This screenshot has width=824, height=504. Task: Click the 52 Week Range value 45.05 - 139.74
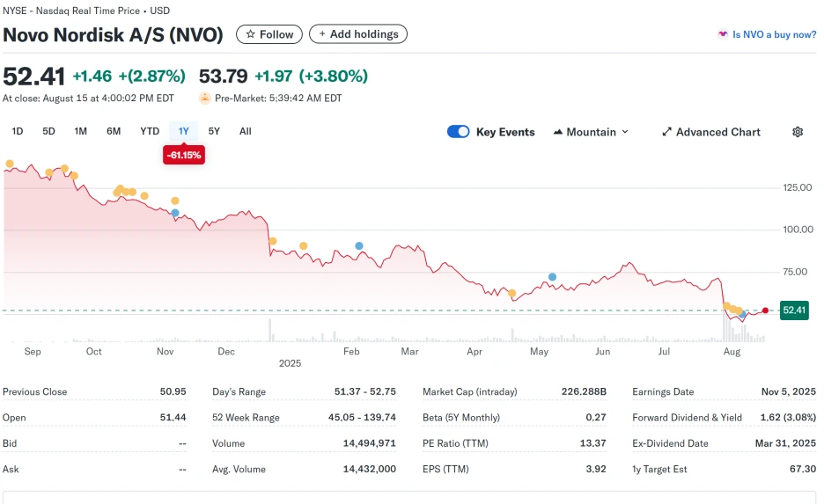pos(362,418)
